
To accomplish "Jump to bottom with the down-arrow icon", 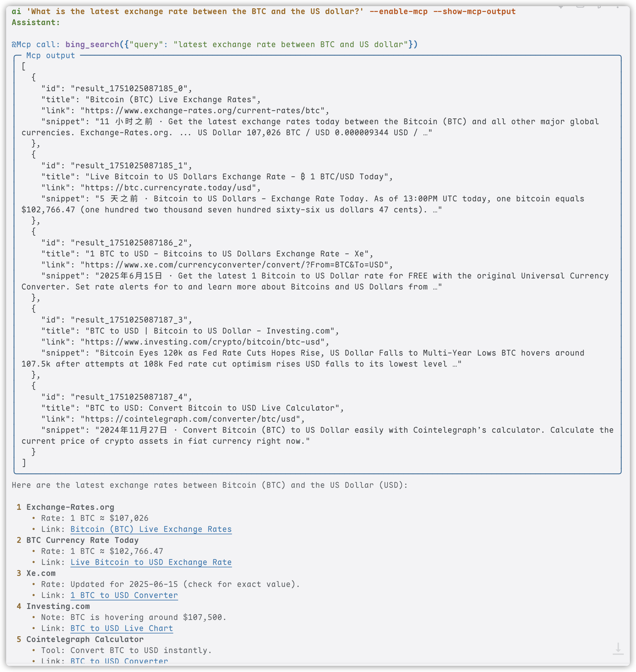I will pos(618,649).
